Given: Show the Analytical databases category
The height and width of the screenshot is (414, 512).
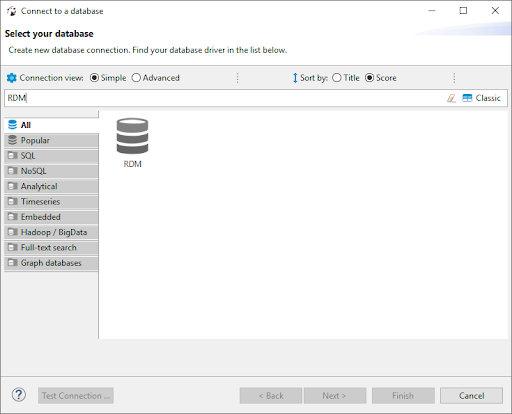Looking at the screenshot, I should click(x=51, y=186).
